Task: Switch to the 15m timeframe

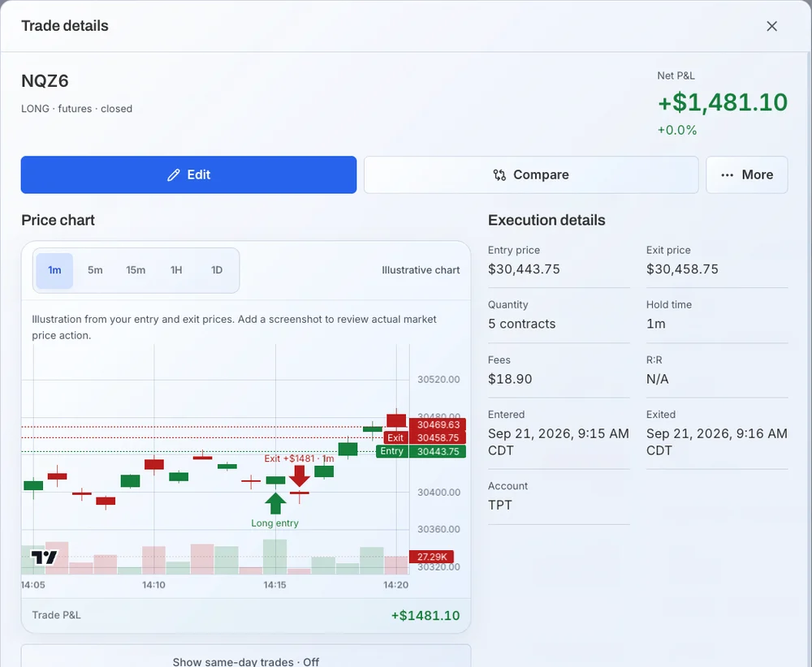Action: (x=136, y=270)
